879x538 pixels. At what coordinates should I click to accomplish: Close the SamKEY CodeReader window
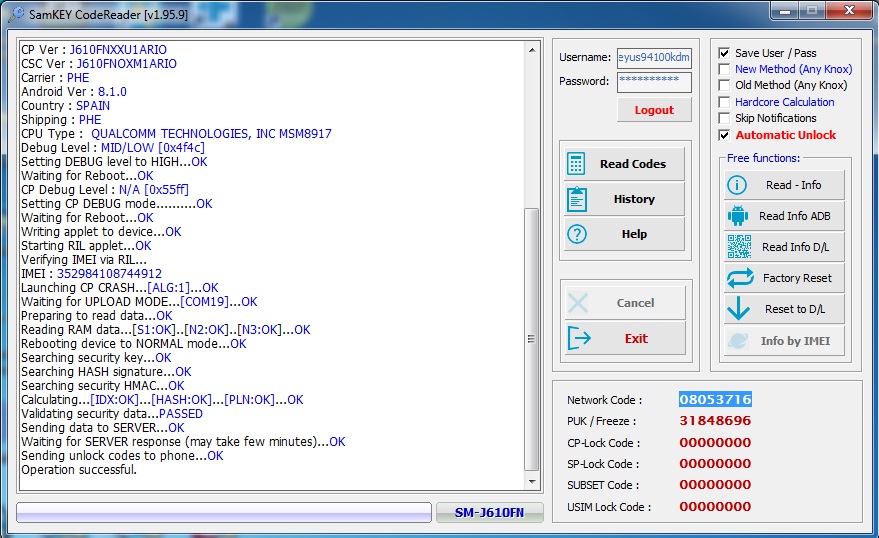pos(849,10)
